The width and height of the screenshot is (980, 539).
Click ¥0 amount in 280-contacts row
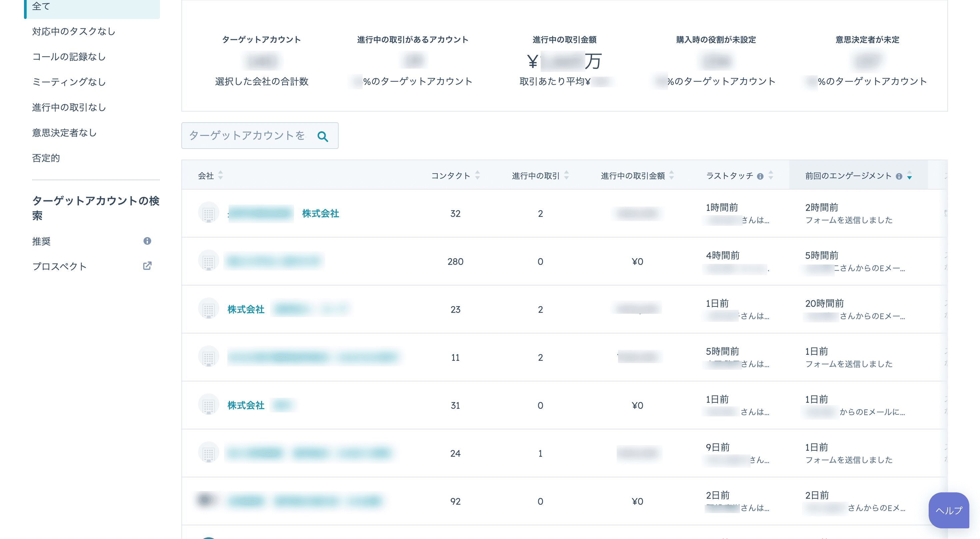point(637,262)
